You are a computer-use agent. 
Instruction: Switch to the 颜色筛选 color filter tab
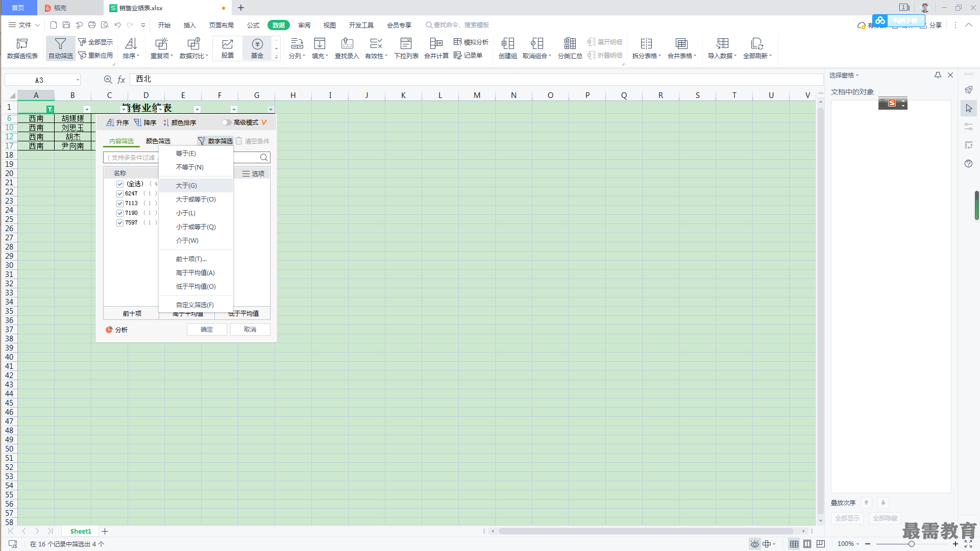[158, 141]
